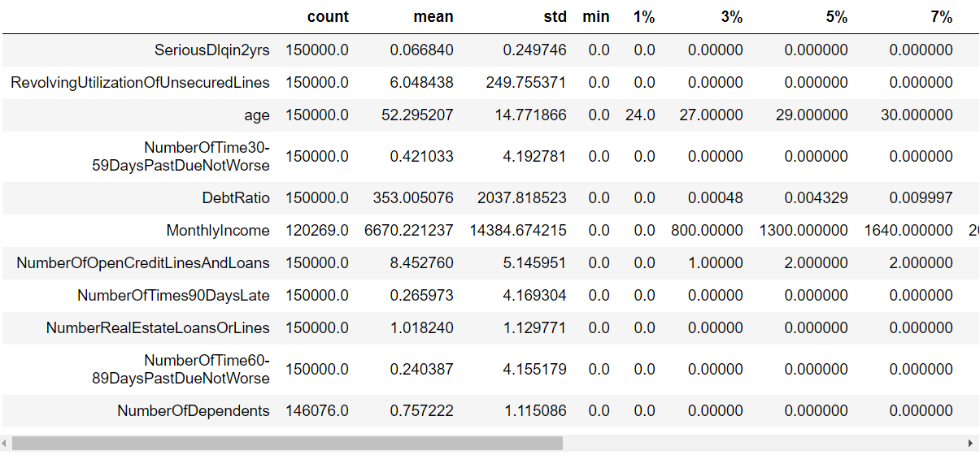
Task: Click the mean value 0.757222
Action: [422, 410]
